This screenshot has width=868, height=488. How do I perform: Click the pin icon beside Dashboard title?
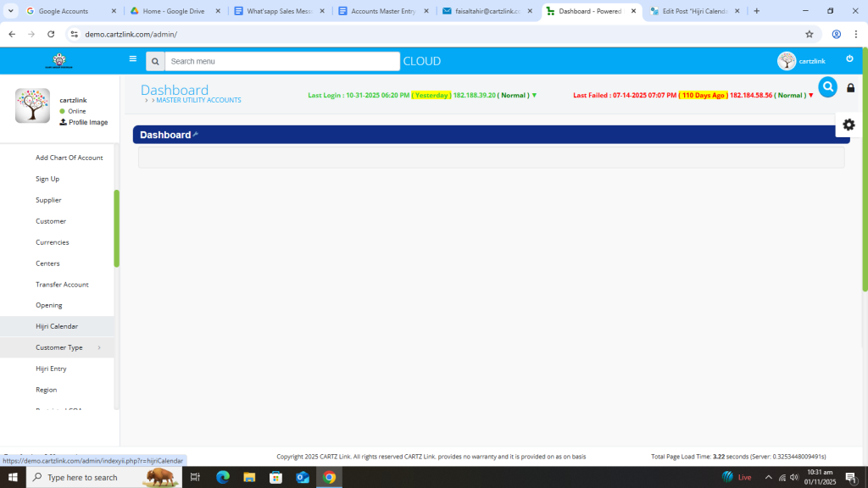196,135
